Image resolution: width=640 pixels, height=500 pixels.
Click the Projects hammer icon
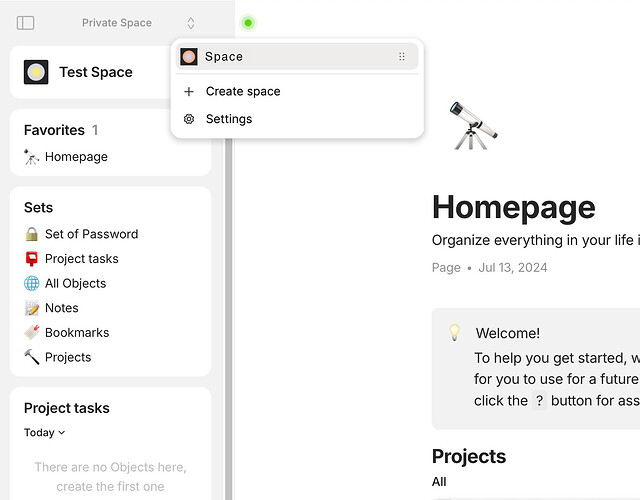coord(31,357)
